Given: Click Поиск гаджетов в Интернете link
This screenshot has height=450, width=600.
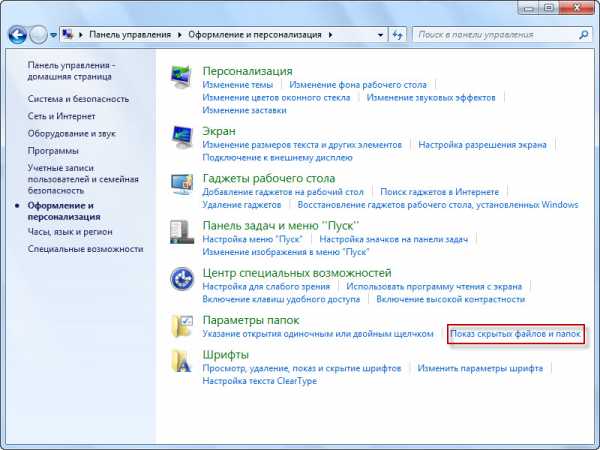Looking at the screenshot, I should click(x=440, y=192).
